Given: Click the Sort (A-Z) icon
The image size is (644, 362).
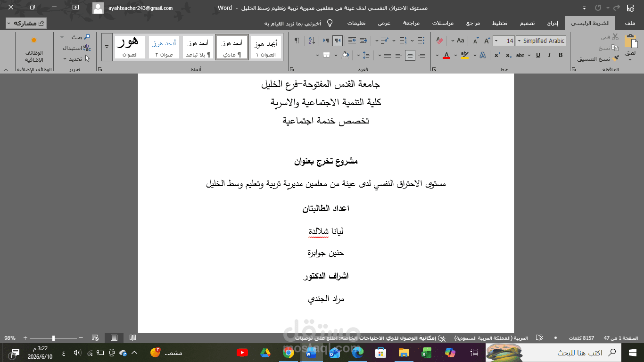Looking at the screenshot, I should (x=312, y=41).
